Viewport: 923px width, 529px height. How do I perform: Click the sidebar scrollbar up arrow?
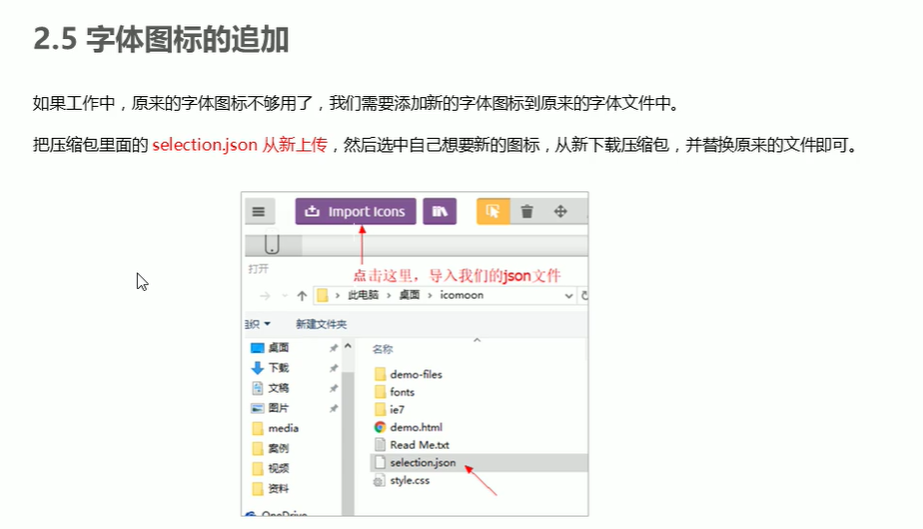click(348, 346)
